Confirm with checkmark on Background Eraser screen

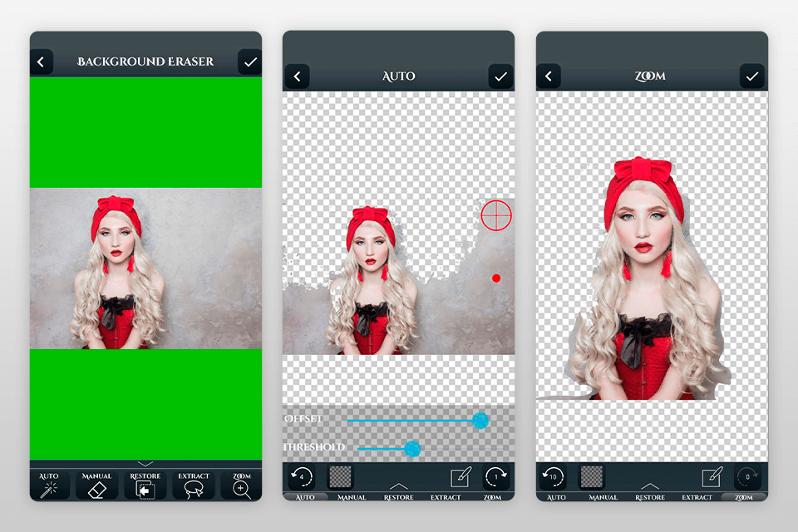250,62
